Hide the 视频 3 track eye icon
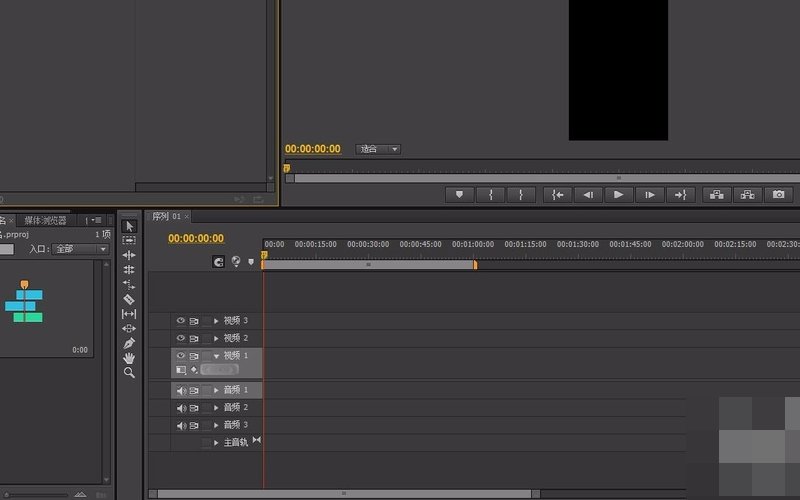The image size is (800, 500). coord(181,321)
